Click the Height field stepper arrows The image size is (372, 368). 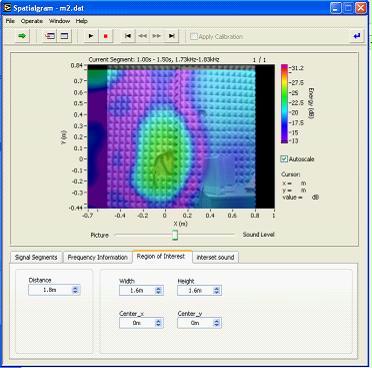pyautogui.click(x=217, y=290)
